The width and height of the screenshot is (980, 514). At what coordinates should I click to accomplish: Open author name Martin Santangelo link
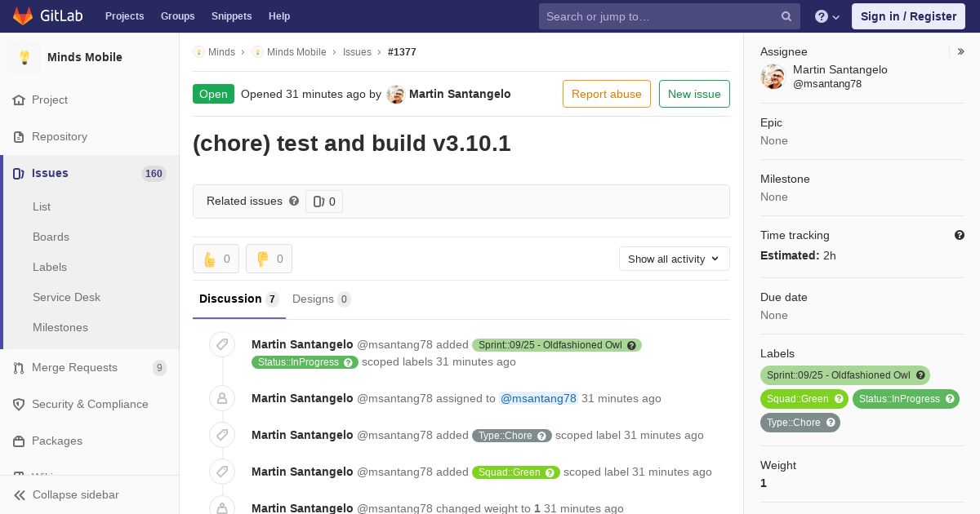coord(460,94)
